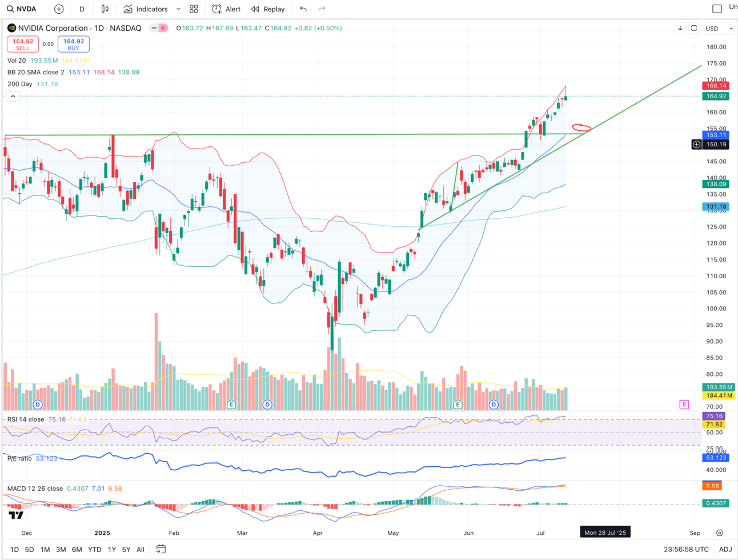Select the BB 20 SMA close 2 legend

(36, 72)
